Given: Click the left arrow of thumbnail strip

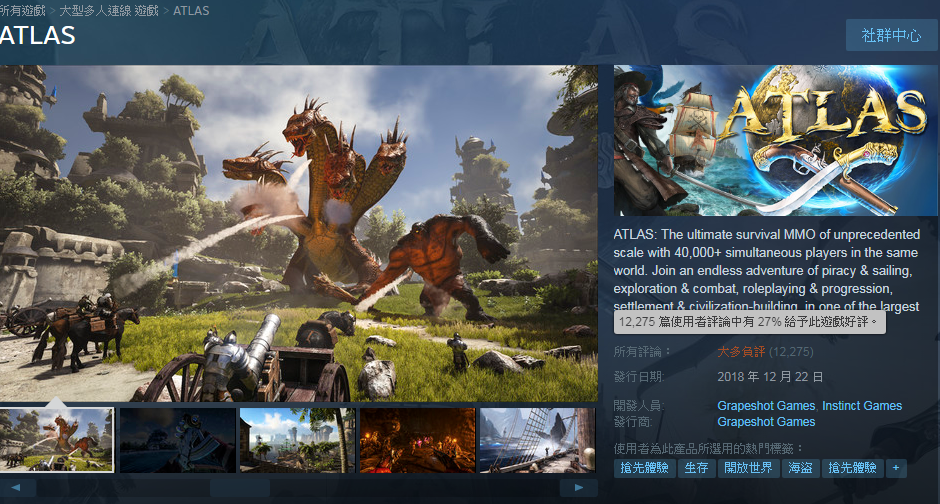Looking at the screenshot, I should [x=16, y=487].
